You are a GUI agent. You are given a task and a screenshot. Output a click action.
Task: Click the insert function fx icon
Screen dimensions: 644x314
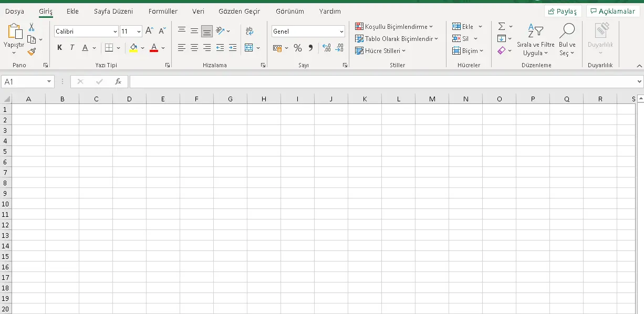pos(118,81)
